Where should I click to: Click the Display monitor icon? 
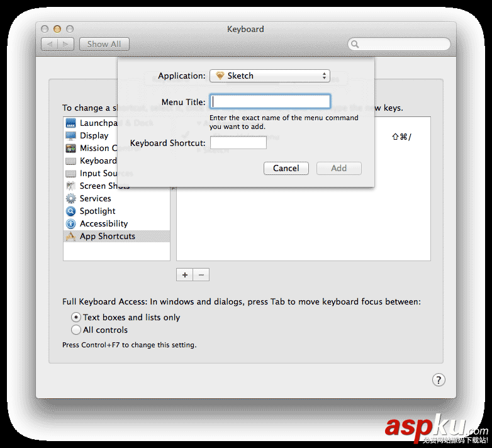pos(70,135)
